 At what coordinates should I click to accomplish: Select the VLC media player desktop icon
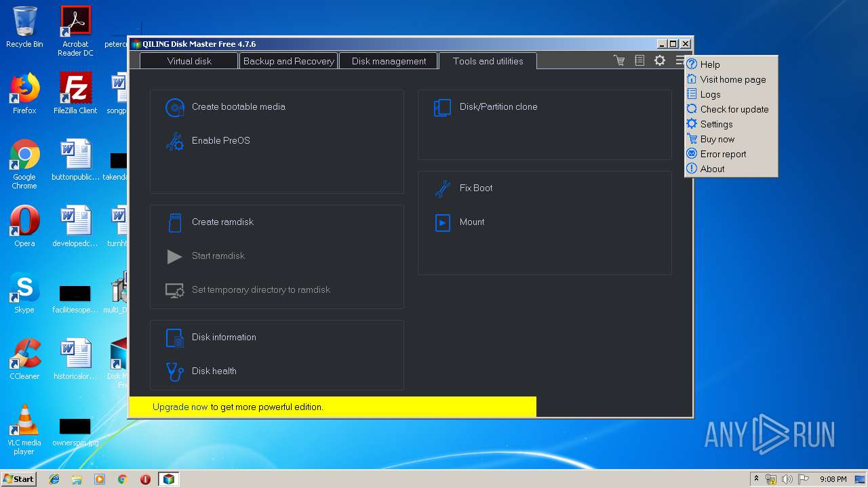pyautogui.click(x=24, y=430)
